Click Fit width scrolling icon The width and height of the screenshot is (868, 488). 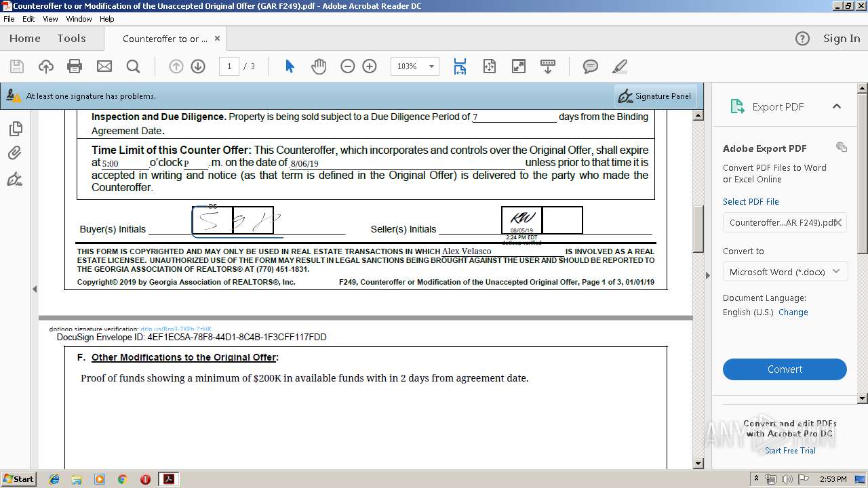(x=460, y=66)
